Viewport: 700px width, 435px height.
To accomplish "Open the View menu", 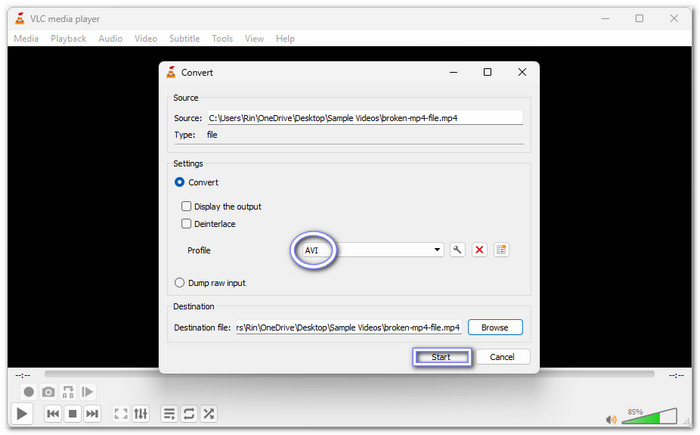I will pos(254,38).
